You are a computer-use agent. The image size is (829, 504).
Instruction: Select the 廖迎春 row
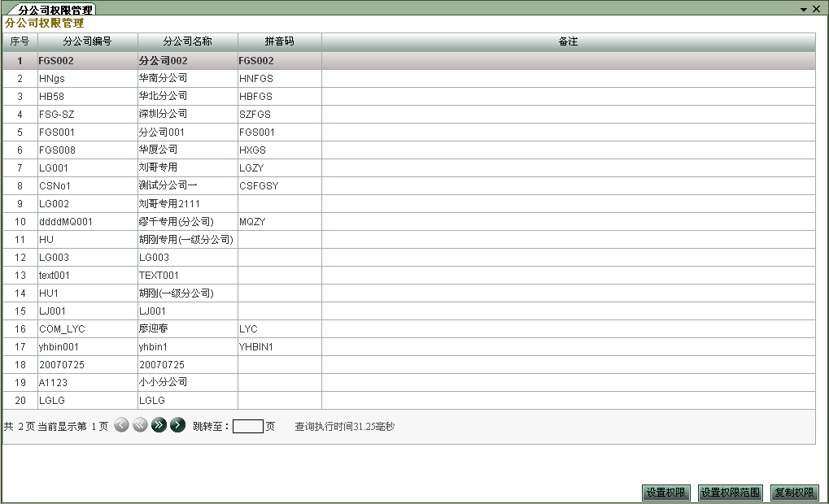point(186,328)
